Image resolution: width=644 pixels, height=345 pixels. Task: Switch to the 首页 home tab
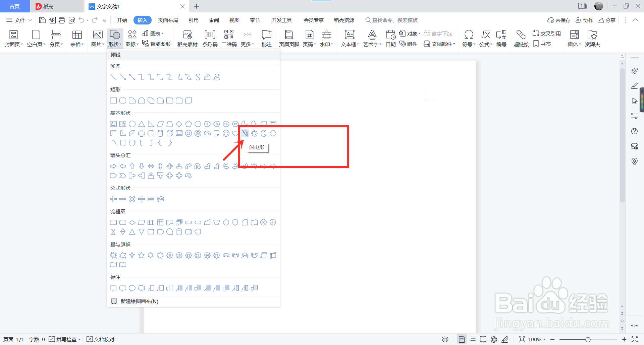point(14,6)
